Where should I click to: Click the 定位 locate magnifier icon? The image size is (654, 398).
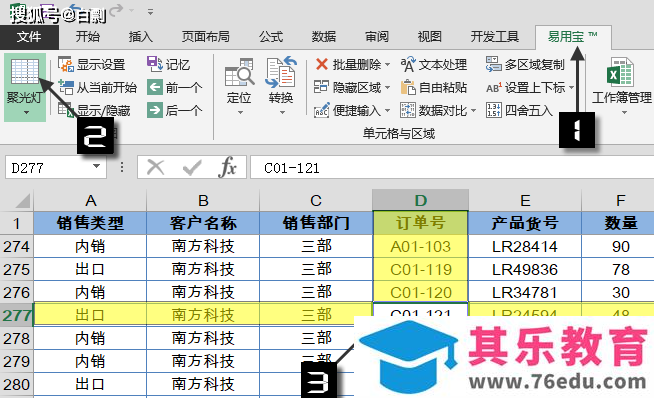[x=239, y=72]
